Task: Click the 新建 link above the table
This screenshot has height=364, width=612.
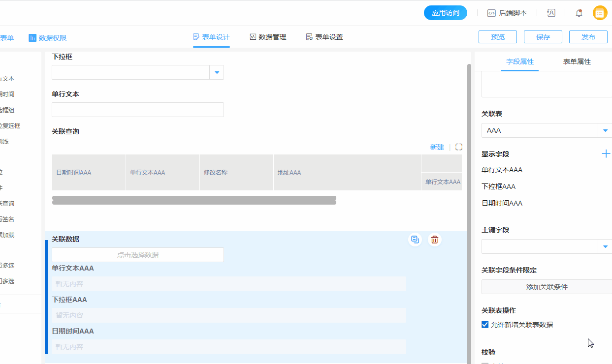Action: pyautogui.click(x=437, y=147)
